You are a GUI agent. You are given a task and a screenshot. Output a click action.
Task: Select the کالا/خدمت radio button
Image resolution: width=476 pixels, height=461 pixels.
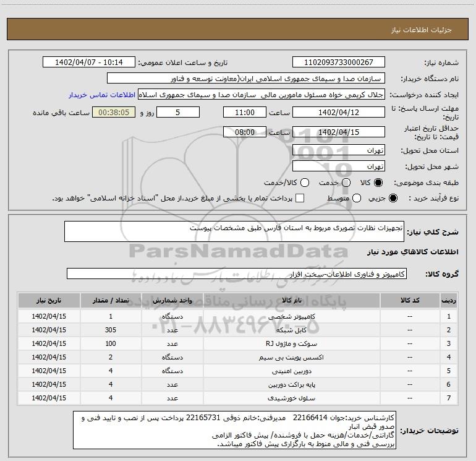[x=305, y=183]
